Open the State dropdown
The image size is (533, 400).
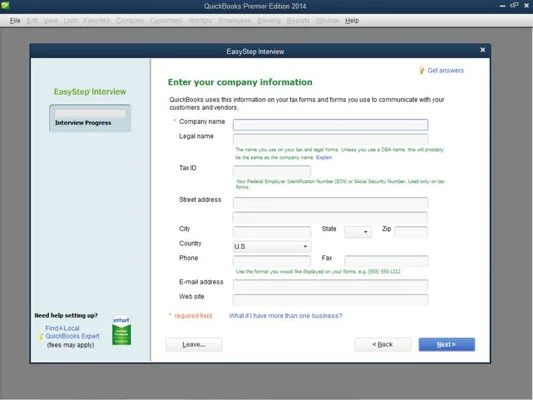click(358, 232)
